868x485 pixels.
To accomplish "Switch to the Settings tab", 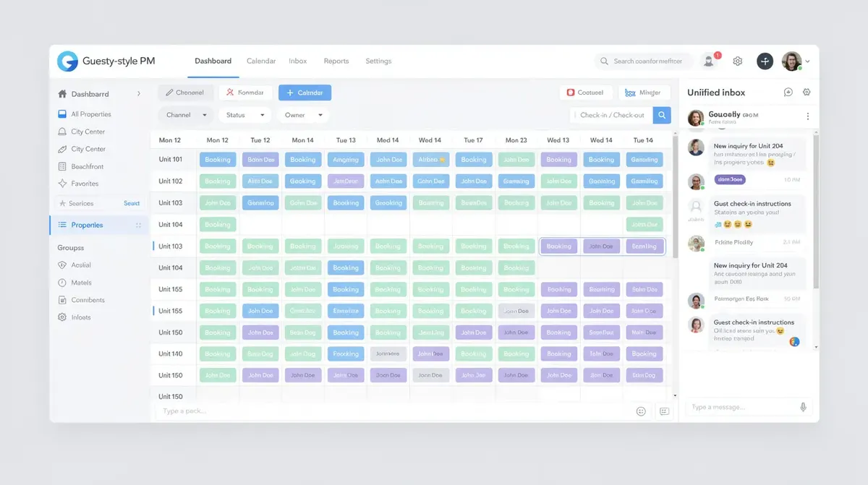I will pos(378,61).
